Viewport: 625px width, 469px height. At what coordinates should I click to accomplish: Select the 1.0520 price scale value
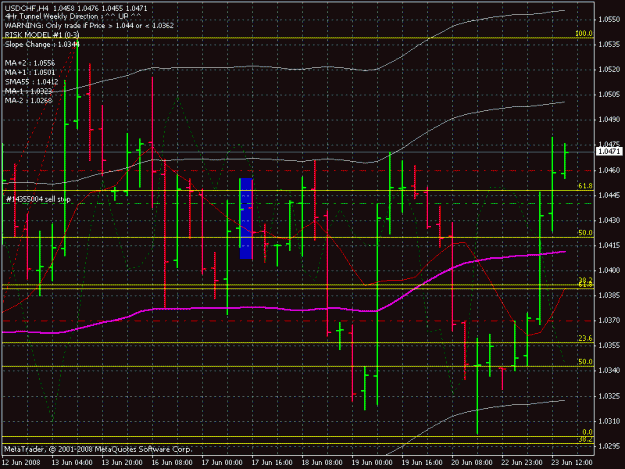609,69
